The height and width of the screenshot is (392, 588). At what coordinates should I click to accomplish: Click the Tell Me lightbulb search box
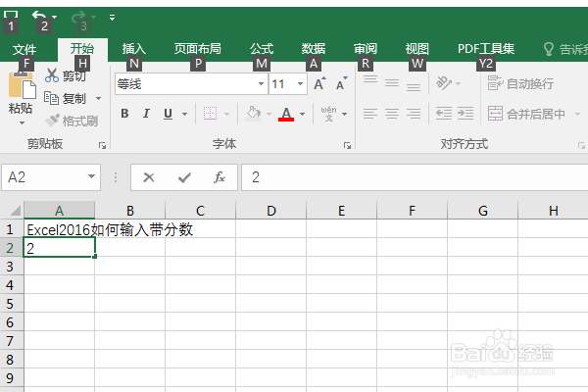565,49
